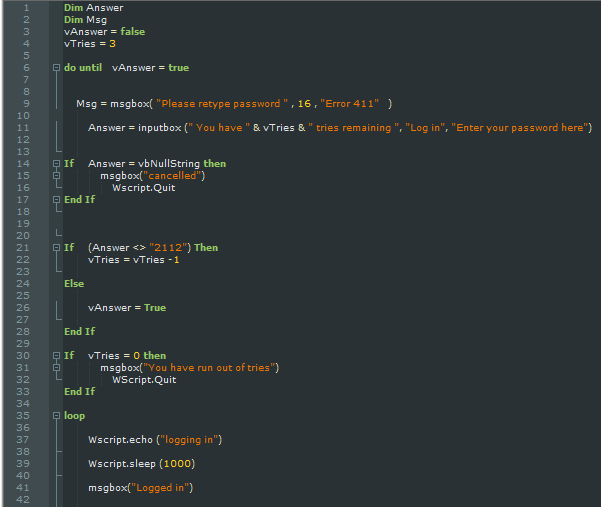Collapse the 'If Answer = vbNullString' block
This screenshot has height=507, width=601.
point(56,164)
